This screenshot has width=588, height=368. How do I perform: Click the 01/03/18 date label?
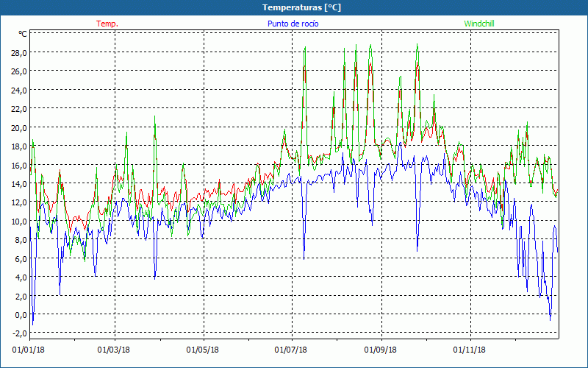[114, 350]
